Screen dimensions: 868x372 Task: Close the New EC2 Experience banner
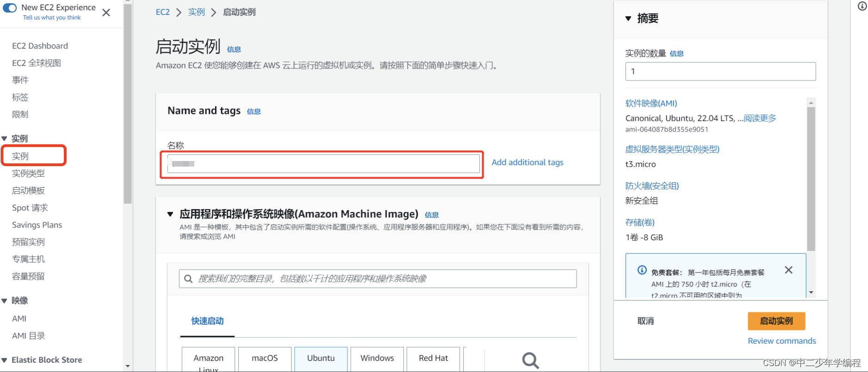tap(106, 12)
